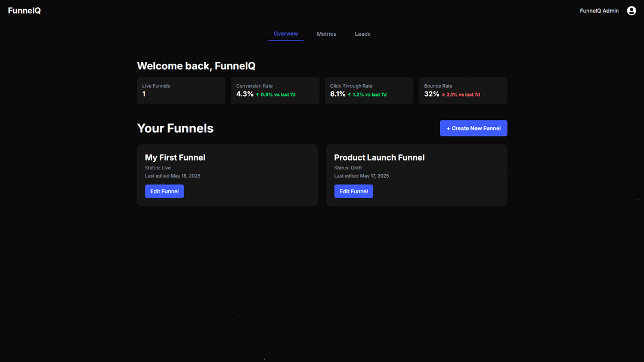Screen dimensions: 644x362
Task: Click the FunnelIQ Admin label
Action: pos(599,10)
